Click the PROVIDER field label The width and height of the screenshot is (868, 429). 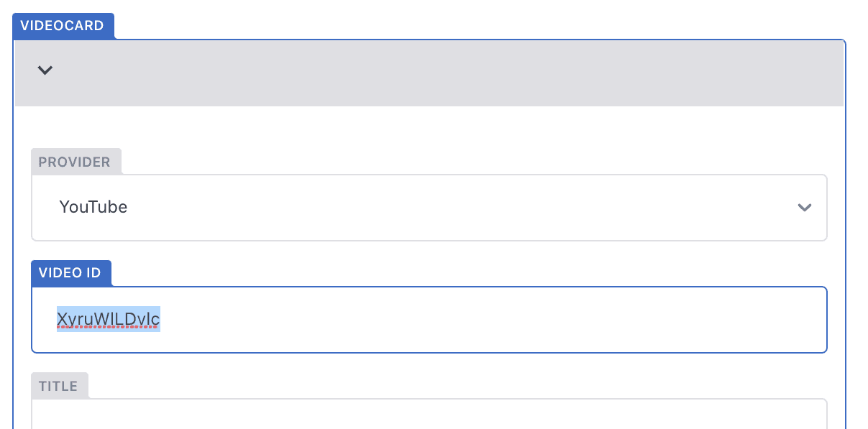(75, 162)
